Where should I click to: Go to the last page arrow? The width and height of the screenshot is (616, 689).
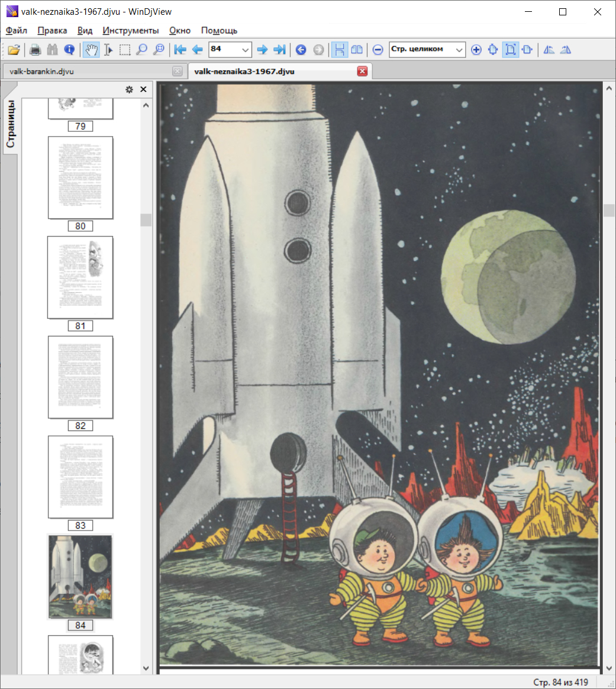tap(280, 50)
